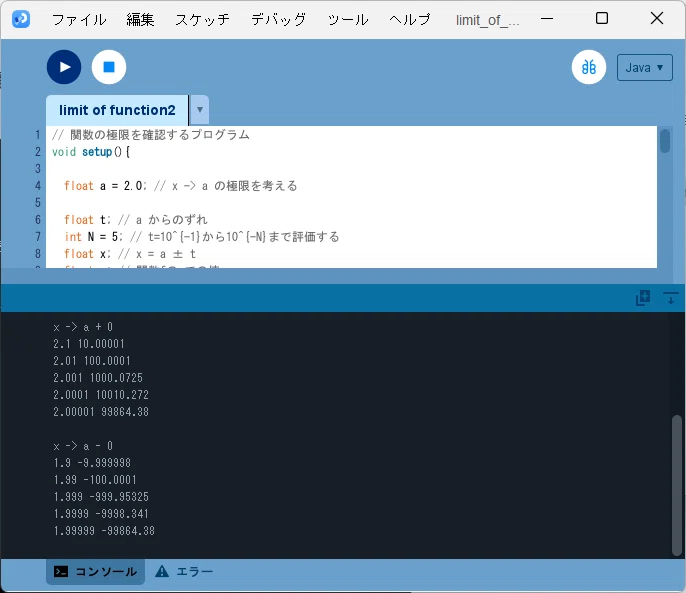Viewport: 686px width, 593px height.
Task: Click line number 4 in the gutter
Action: point(38,186)
